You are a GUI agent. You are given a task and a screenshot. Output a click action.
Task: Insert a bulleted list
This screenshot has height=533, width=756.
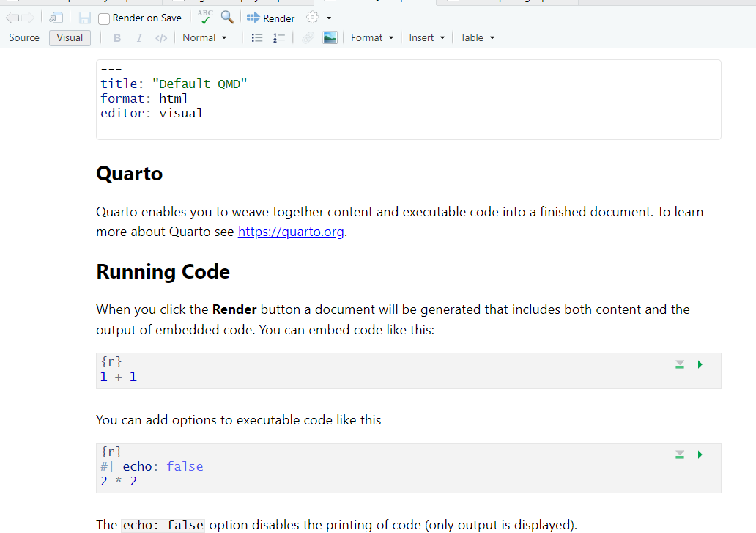coord(257,38)
